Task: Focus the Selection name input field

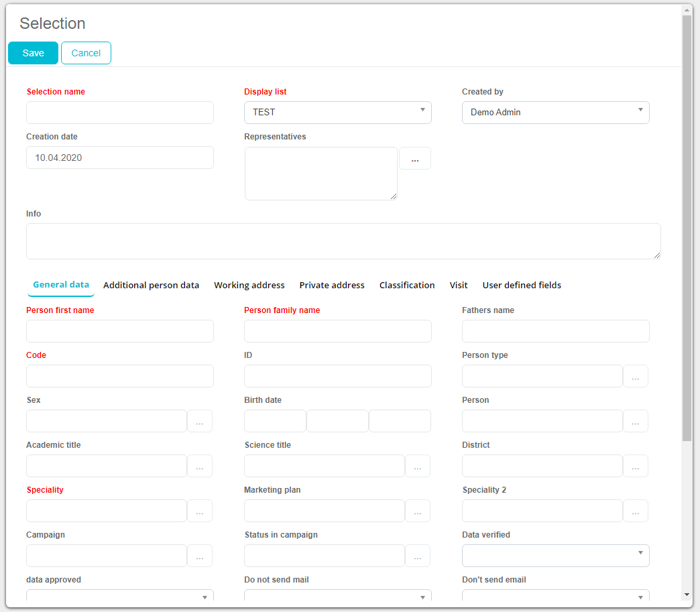Action: click(x=120, y=113)
